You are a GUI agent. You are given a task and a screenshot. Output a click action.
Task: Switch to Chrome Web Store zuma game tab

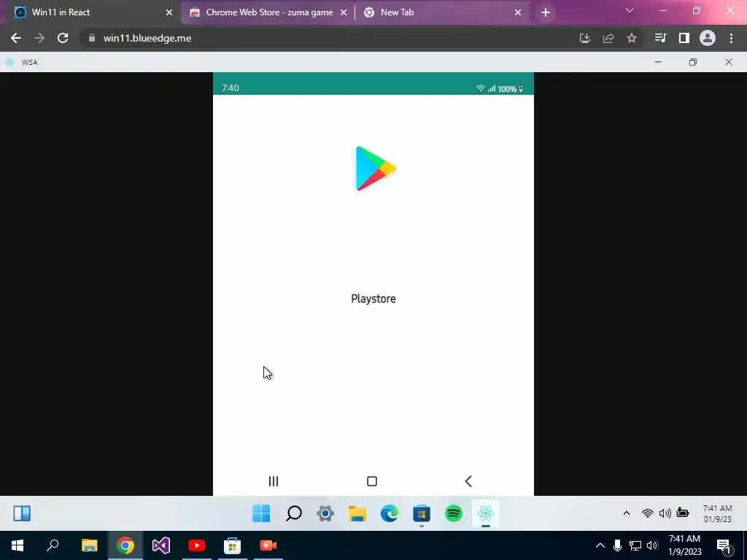(x=269, y=12)
